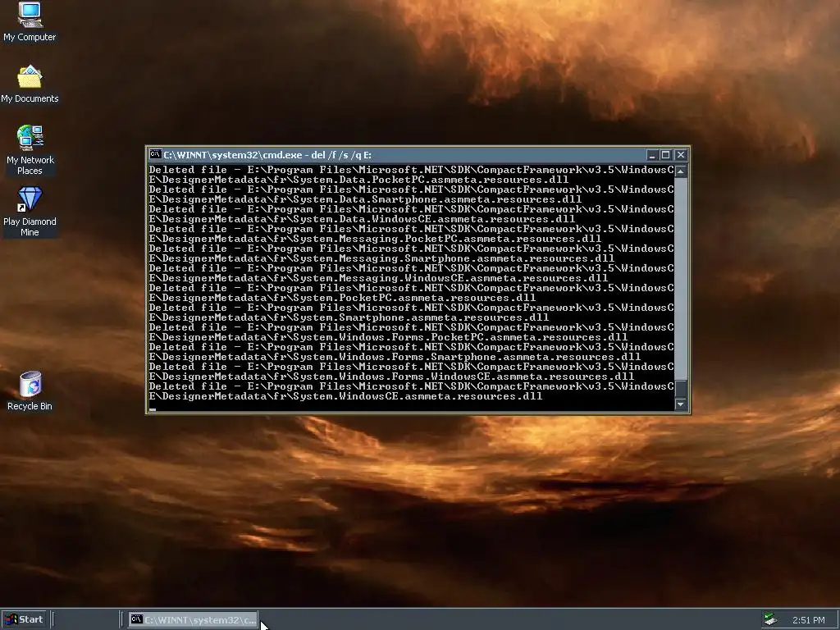Screen dimensions: 840x630
Task: Click the system tray network icon
Action: (x=770, y=620)
